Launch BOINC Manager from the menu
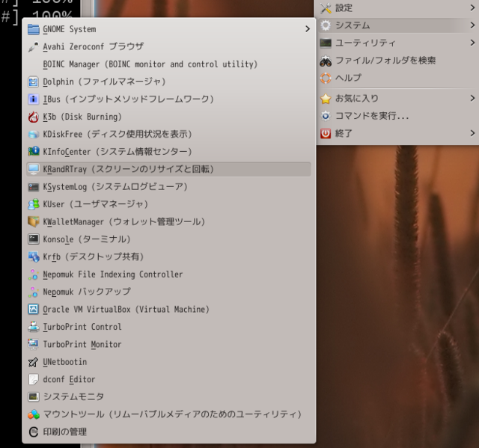Screen dimensions: 479x448 tap(169, 64)
